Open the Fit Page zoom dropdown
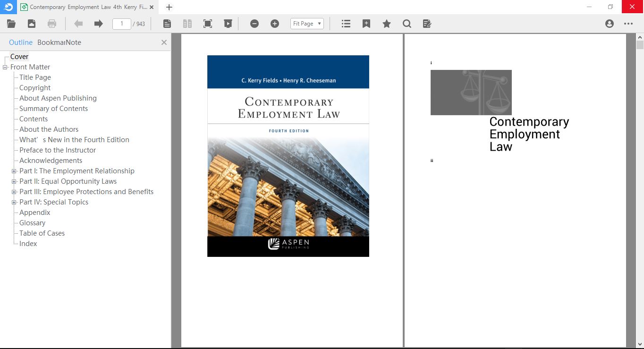The height and width of the screenshot is (349, 644). pos(307,24)
